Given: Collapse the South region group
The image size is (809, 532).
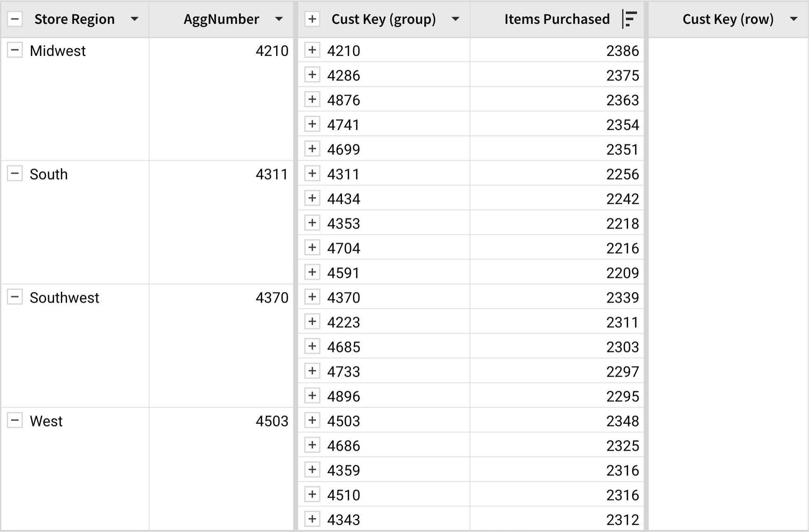Looking at the screenshot, I should pos(15,173).
